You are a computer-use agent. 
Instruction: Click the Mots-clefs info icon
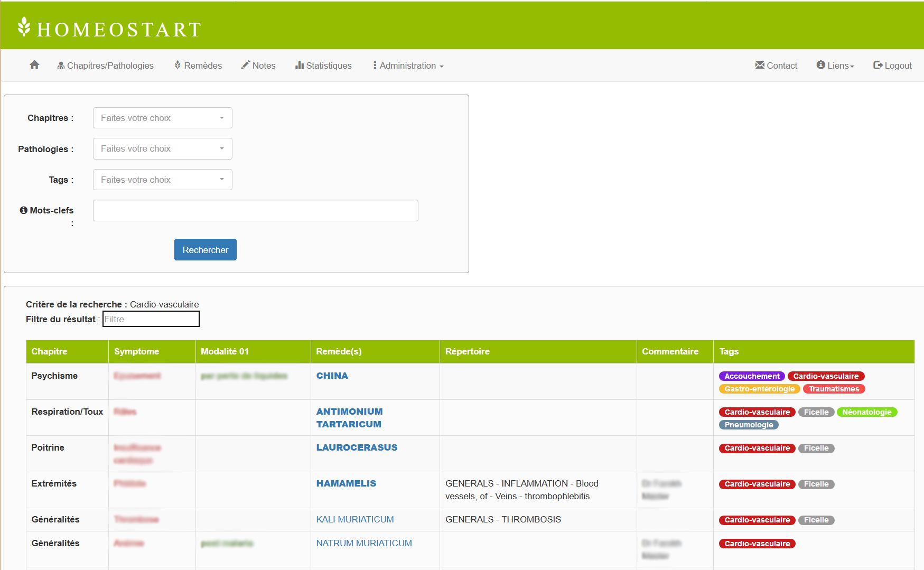pyautogui.click(x=23, y=210)
